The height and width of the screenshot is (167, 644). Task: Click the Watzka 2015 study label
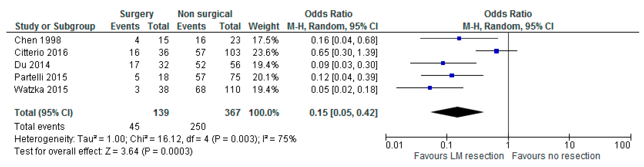[41, 89]
